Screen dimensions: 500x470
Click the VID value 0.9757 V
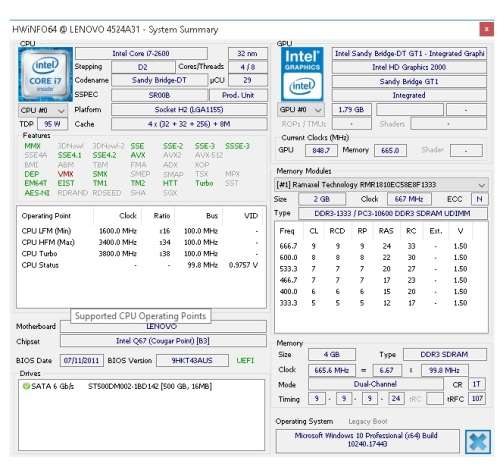coord(243,265)
